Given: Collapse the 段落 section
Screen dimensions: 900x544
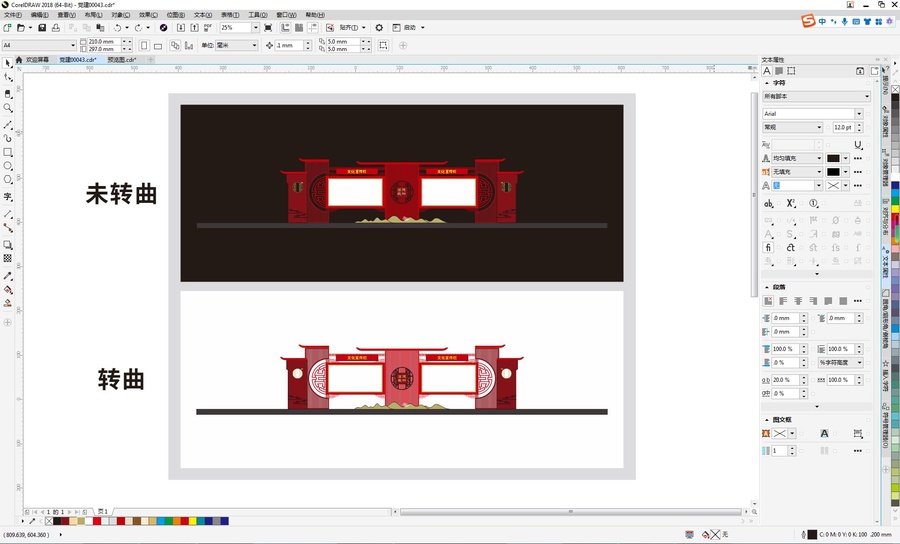Looking at the screenshot, I should click(767, 287).
